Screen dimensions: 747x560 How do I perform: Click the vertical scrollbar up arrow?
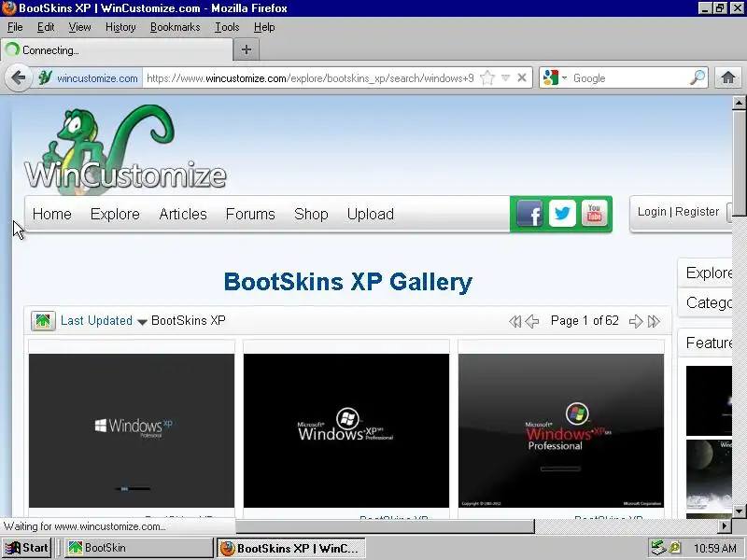[x=740, y=103]
